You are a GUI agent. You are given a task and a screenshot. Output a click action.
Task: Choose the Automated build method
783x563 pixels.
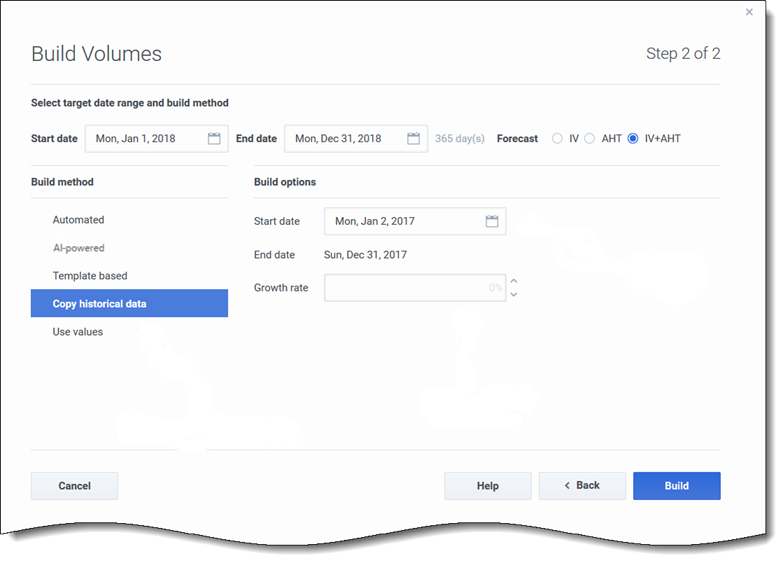tap(79, 220)
